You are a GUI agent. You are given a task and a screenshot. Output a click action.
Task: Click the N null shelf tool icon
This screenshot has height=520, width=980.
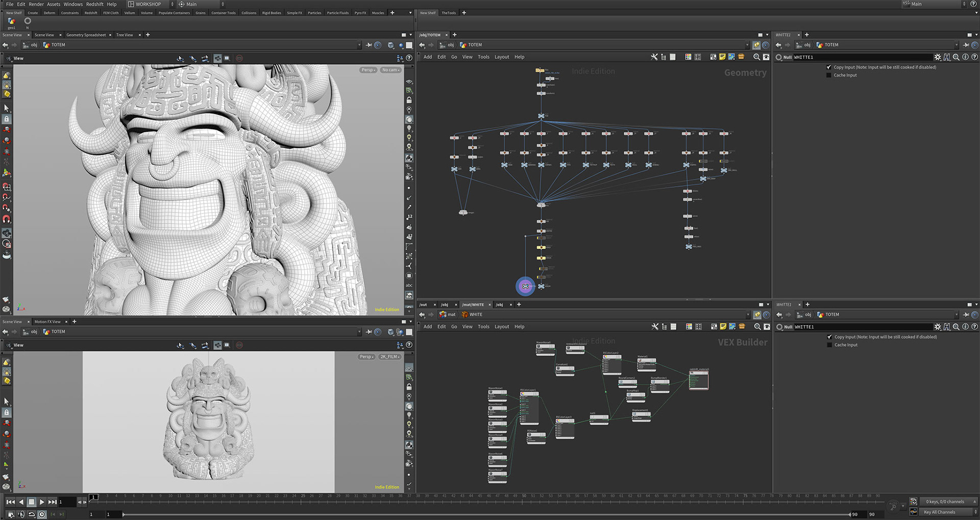point(28,21)
